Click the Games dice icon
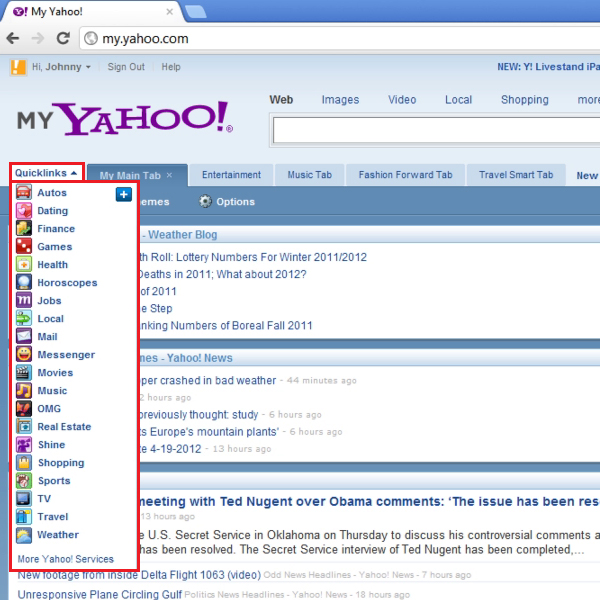The height and width of the screenshot is (600, 600). (24, 246)
